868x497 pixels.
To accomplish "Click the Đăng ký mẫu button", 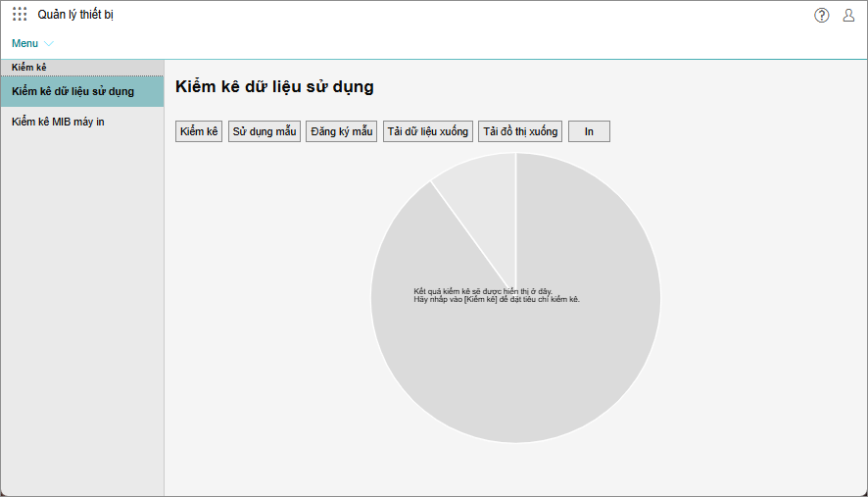I will click(x=342, y=131).
